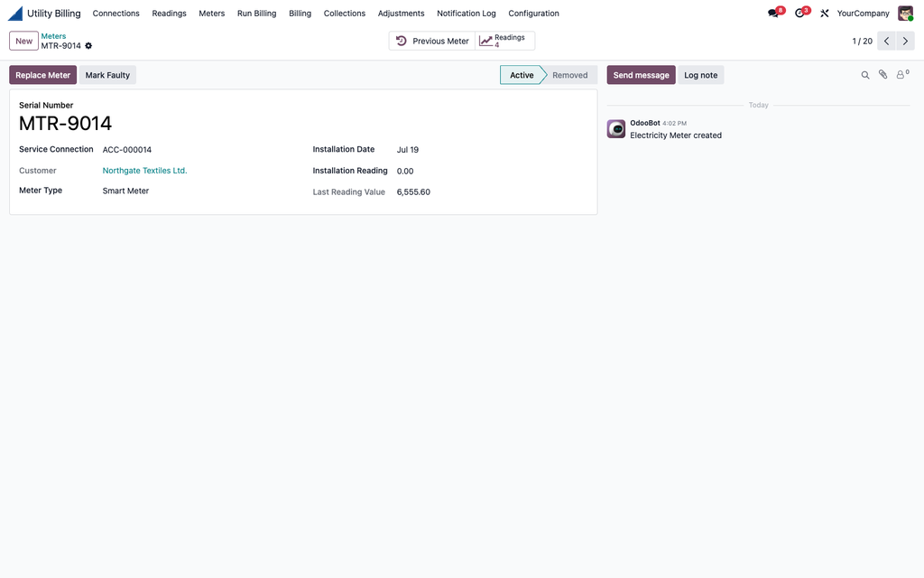
Task: Click the gear icon beside MTR-9014 breadcrumb
Action: pyautogui.click(x=88, y=45)
